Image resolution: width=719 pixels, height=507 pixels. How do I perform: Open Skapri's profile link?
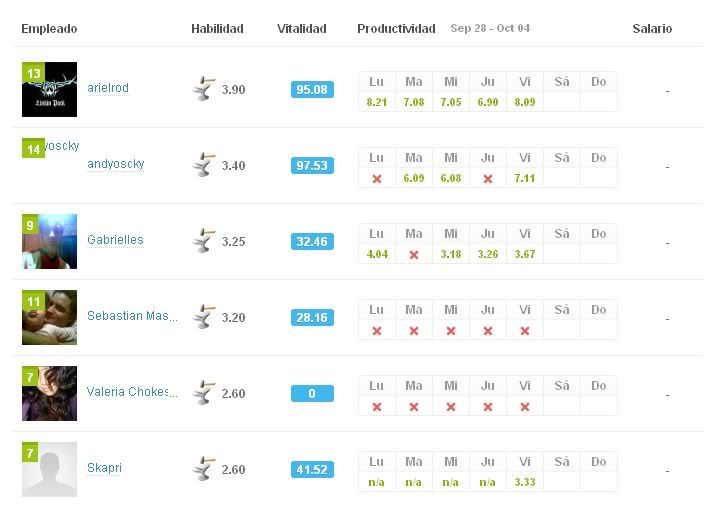click(105, 468)
